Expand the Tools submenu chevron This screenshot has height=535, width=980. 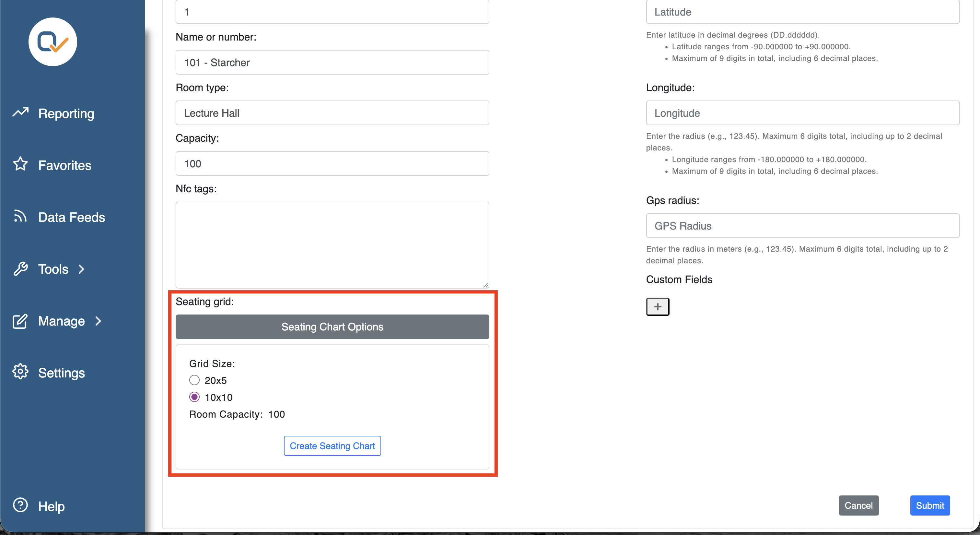81,269
